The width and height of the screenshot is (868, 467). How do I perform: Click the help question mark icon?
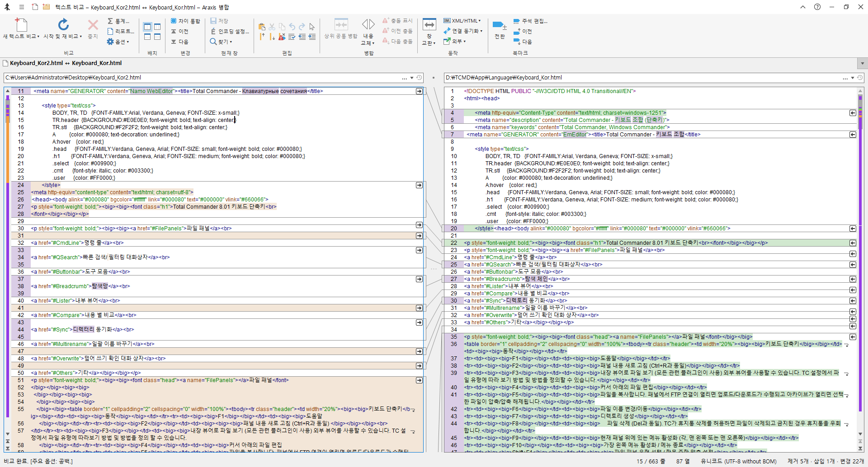[817, 7]
